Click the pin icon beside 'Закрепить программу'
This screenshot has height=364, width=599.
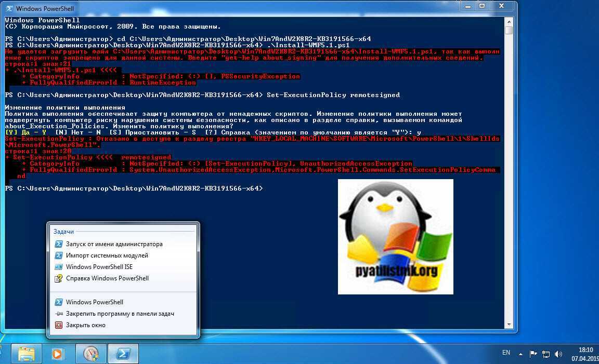pos(58,314)
